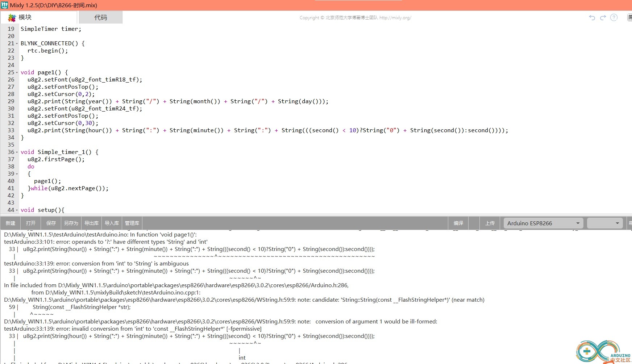Open a file with 打开 button
The image size is (632, 364).
point(31,223)
